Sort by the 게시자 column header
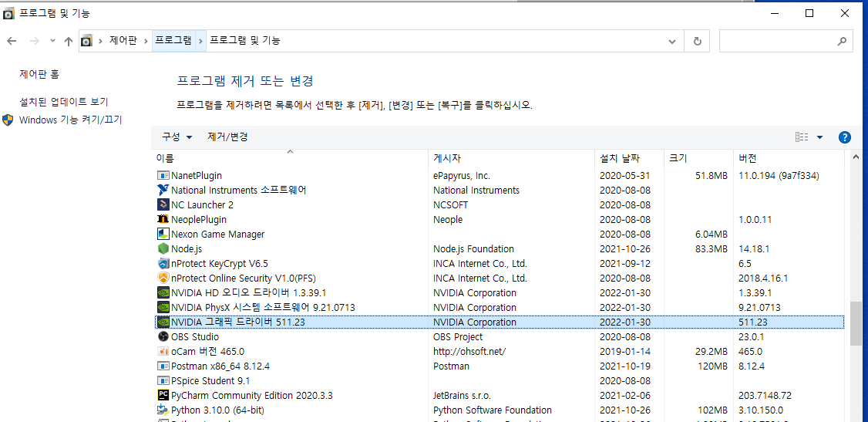The image size is (868, 422). (x=512, y=158)
